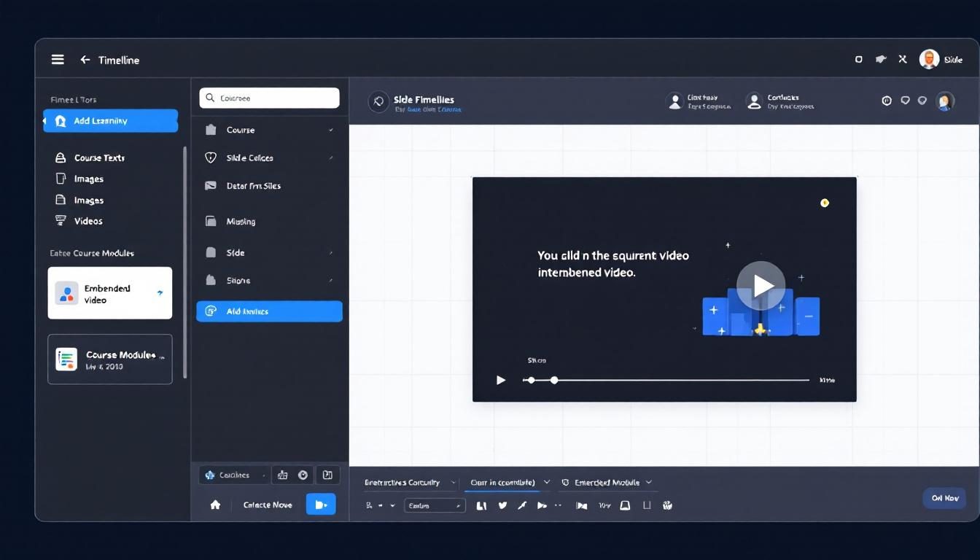Click the shield icon beside Slide Colleges

pyautogui.click(x=211, y=157)
